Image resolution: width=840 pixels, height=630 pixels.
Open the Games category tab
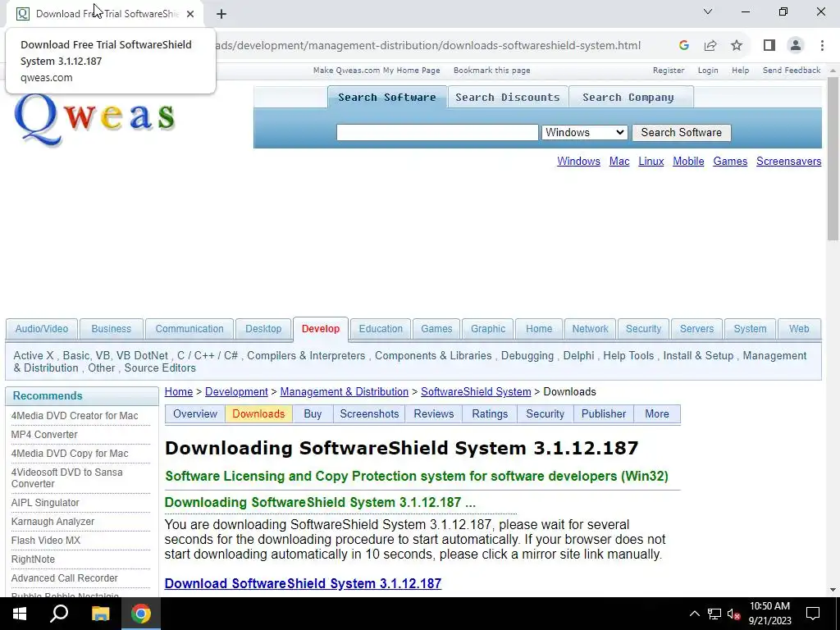436,329
